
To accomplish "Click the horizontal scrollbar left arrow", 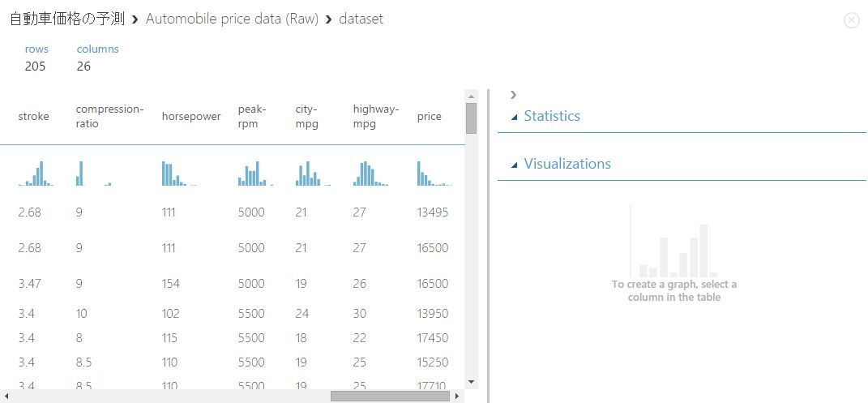I will click(6, 397).
